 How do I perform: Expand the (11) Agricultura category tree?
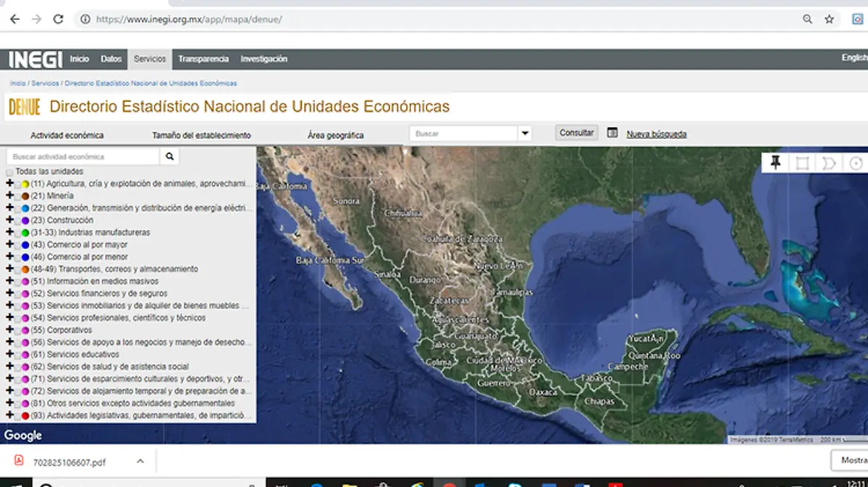pyautogui.click(x=9, y=184)
